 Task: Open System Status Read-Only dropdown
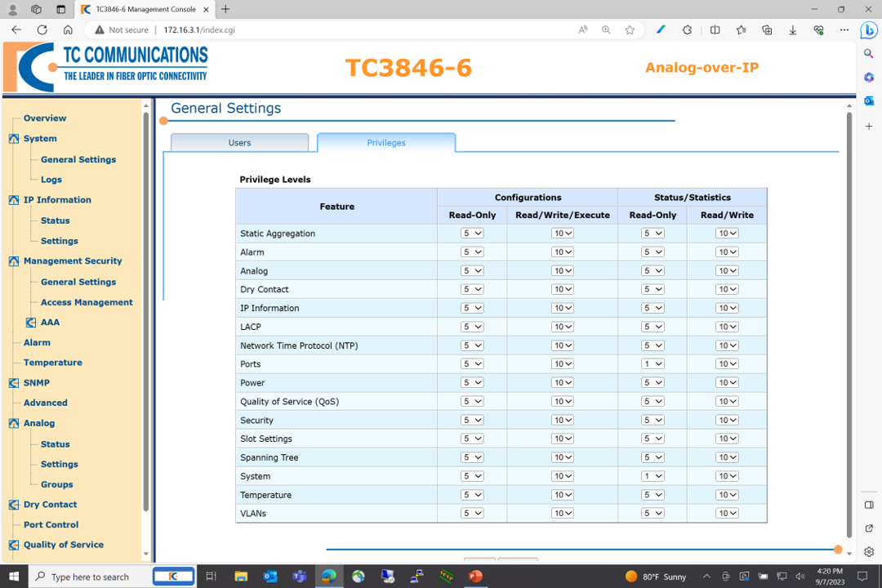click(x=653, y=476)
